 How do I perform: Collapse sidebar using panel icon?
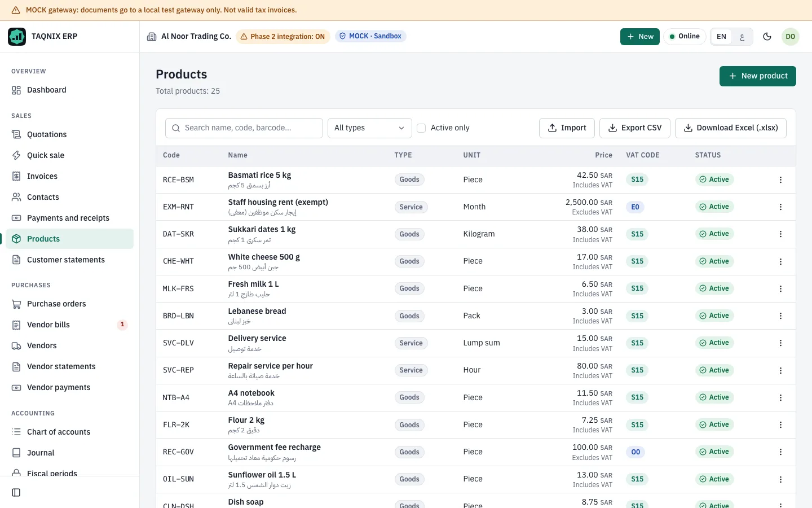point(16,493)
